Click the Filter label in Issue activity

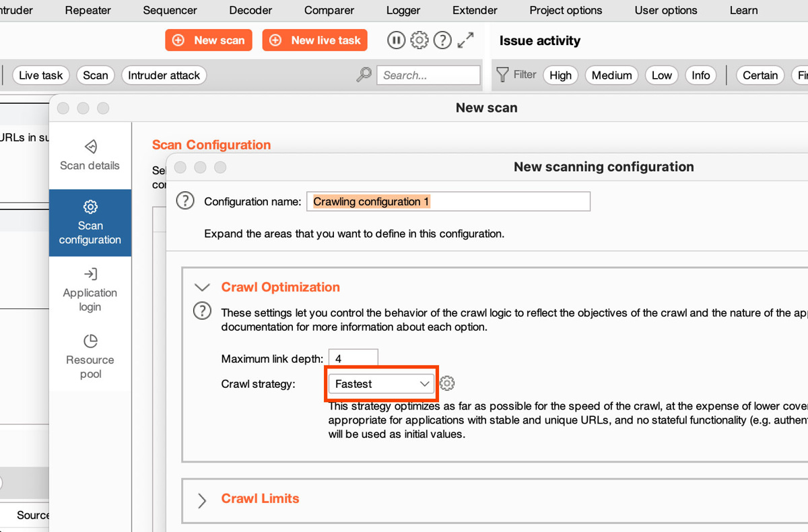[525, 75]
